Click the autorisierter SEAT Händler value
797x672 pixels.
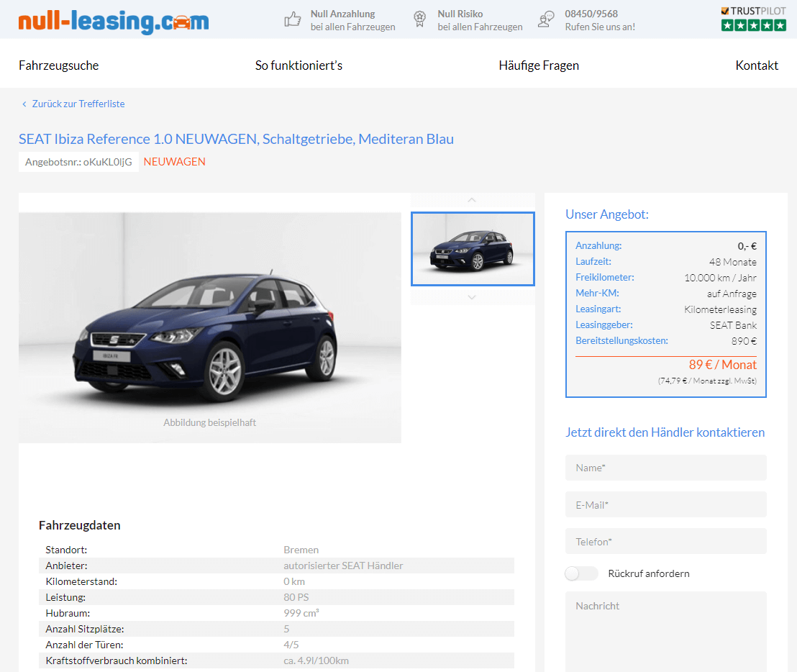click(343, 566)
